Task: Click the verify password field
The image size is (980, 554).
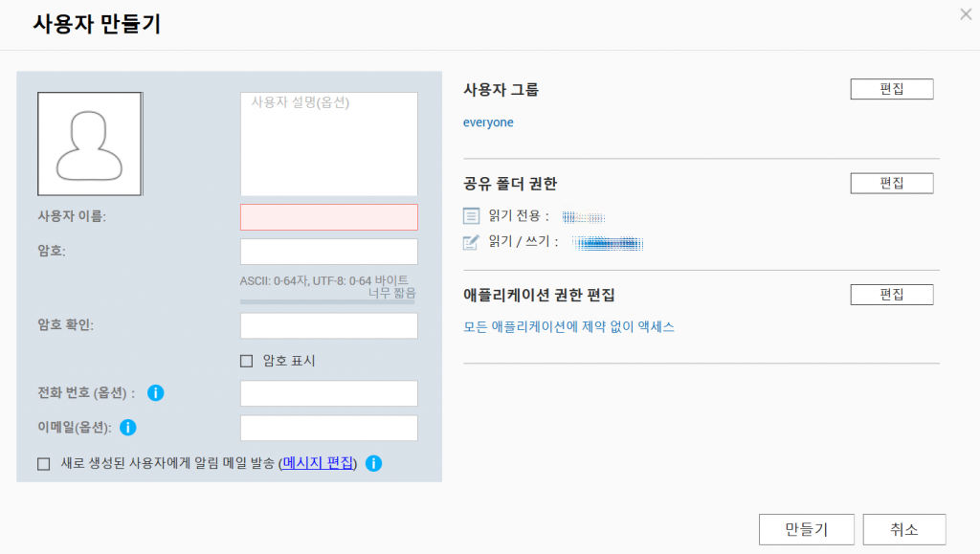Action: (x=329, y=326)
